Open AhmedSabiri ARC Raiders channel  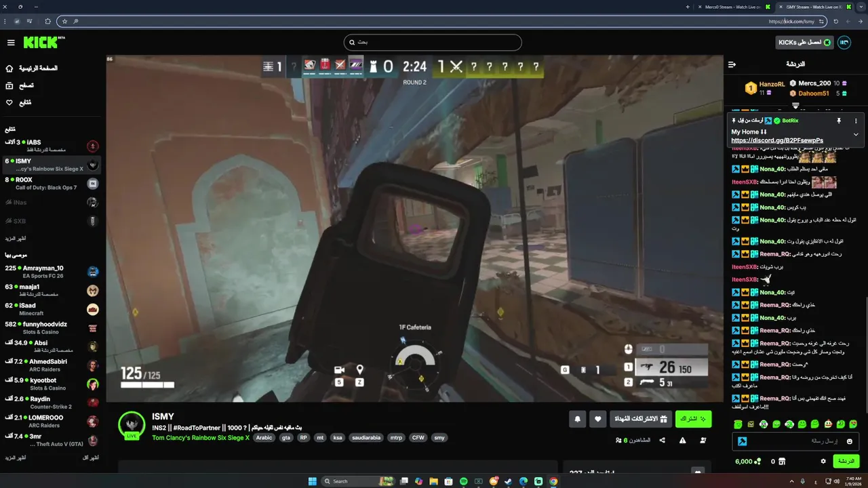(x=52, y=365)
